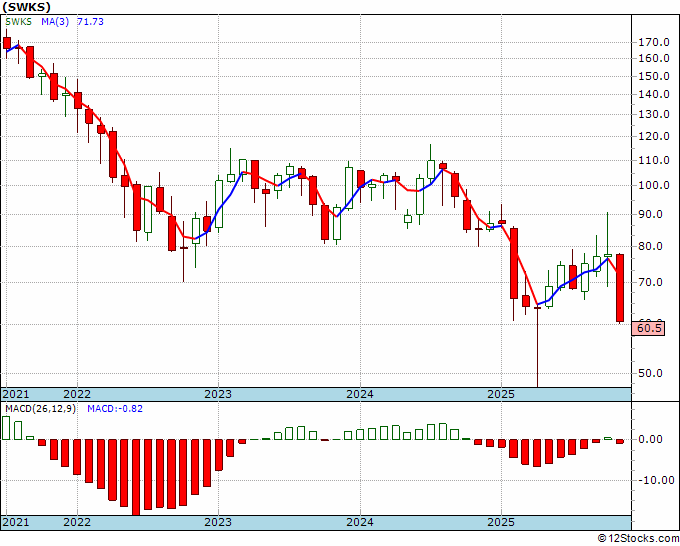Click the (SWKS) chart title
Image resolution: width=680 pixels, height=546 pixels.
pos(26,7)
